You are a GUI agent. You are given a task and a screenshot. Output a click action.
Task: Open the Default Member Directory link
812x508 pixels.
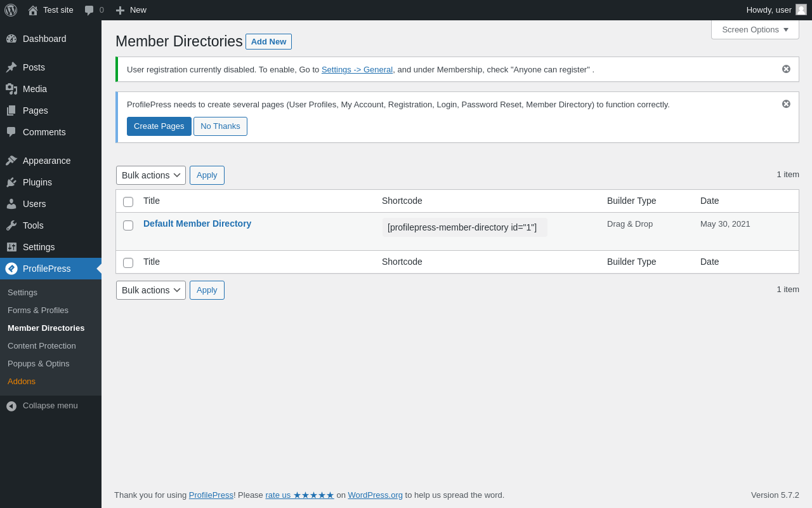click(197, 224)
